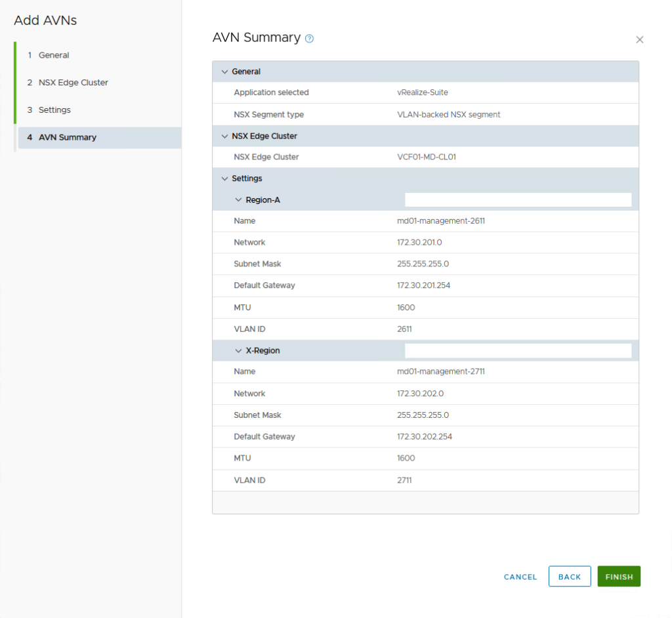Click the Back button
Screen dimensions: 672x618
point(569,577)
